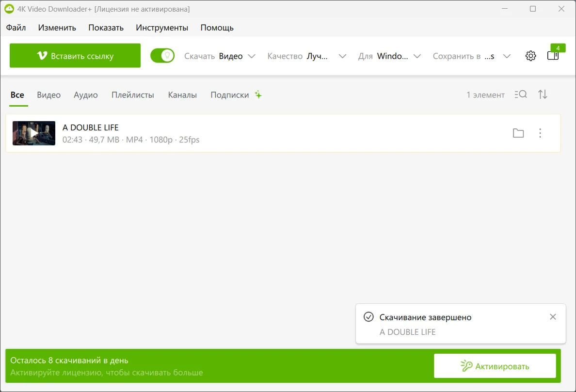This screenshot has width=576, height=392.
Task: Switch to the Плейлисты tab
Action: click(x=133, y=95)
